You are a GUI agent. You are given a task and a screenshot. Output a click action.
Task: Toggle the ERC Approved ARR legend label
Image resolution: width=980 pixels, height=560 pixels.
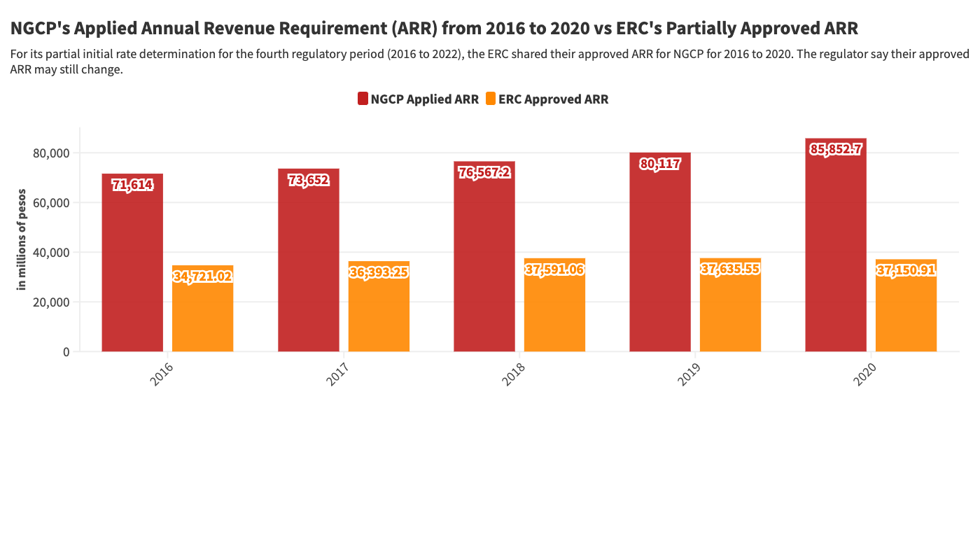pyautogui.click(x=554, y=99)
